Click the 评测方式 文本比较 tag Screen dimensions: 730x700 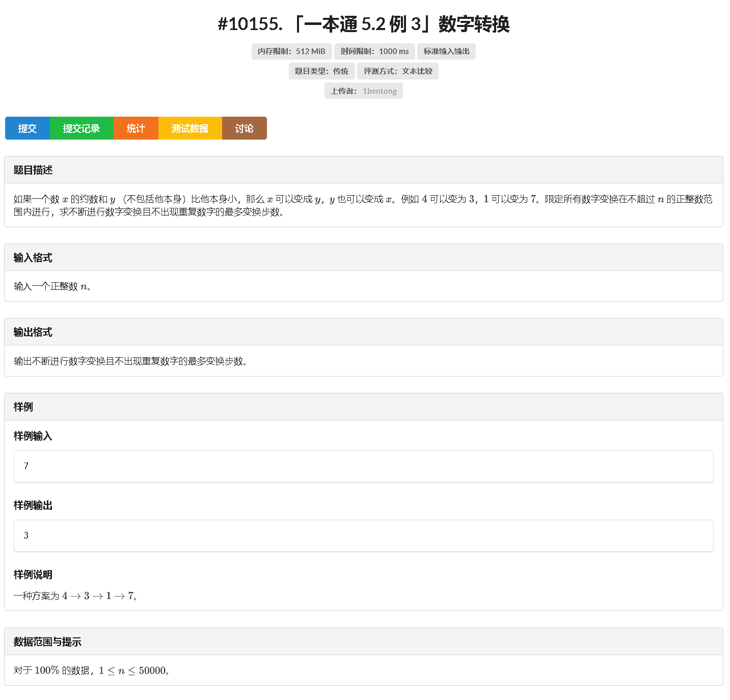click(398, 71)
